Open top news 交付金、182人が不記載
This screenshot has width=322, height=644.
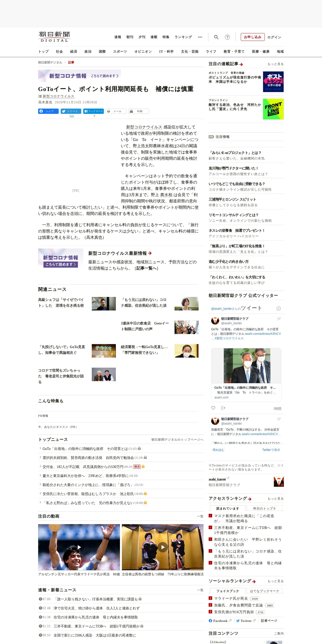click(83, 467)
